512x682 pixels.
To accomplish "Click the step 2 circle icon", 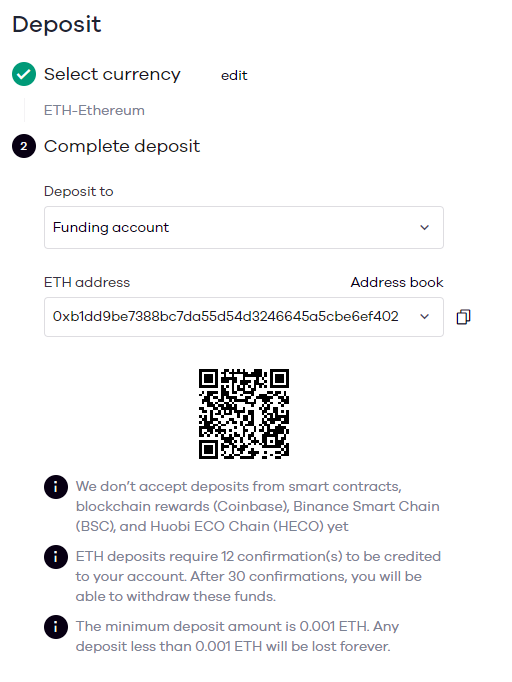I will [24, 146].
